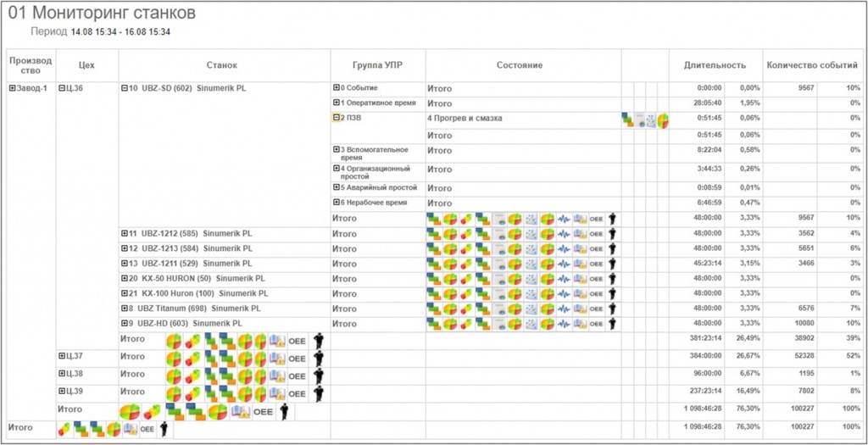This screenshot has width=868, height=445.
Task: Click the person icon in Ц.38 Итого row
Action: point(319,376)
